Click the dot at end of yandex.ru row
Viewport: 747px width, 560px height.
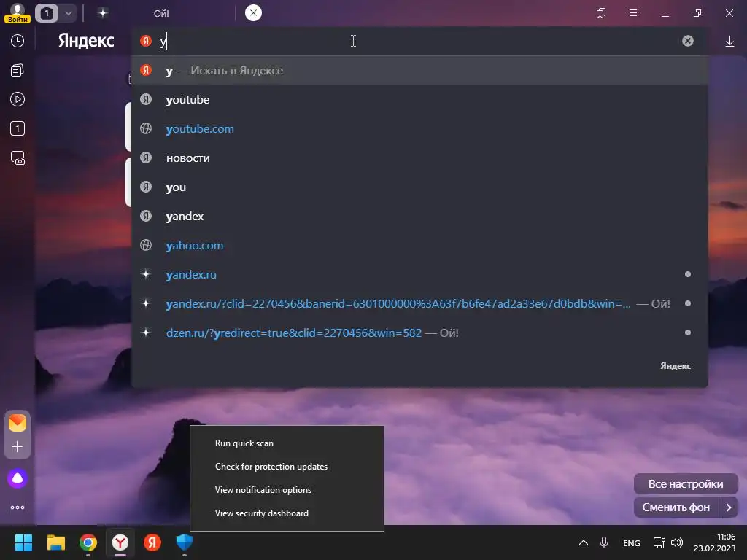[x=687, y=274]
